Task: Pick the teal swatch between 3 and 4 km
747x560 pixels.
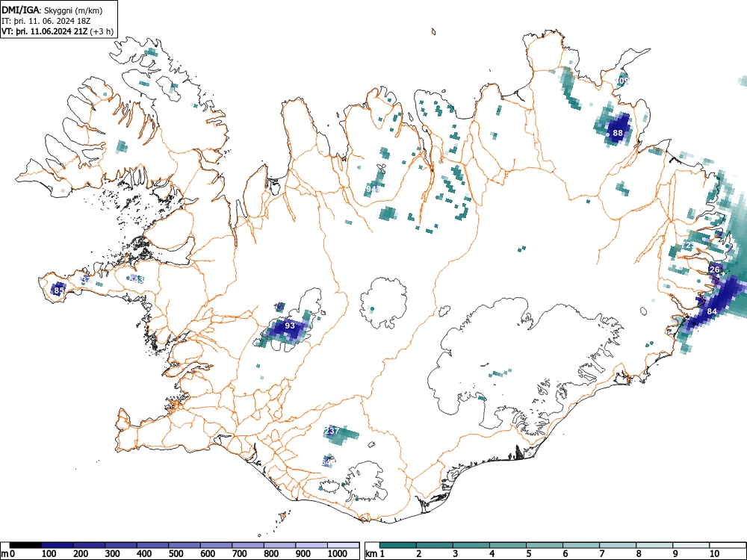Action: pyautogui.click(x=471, y=545)
